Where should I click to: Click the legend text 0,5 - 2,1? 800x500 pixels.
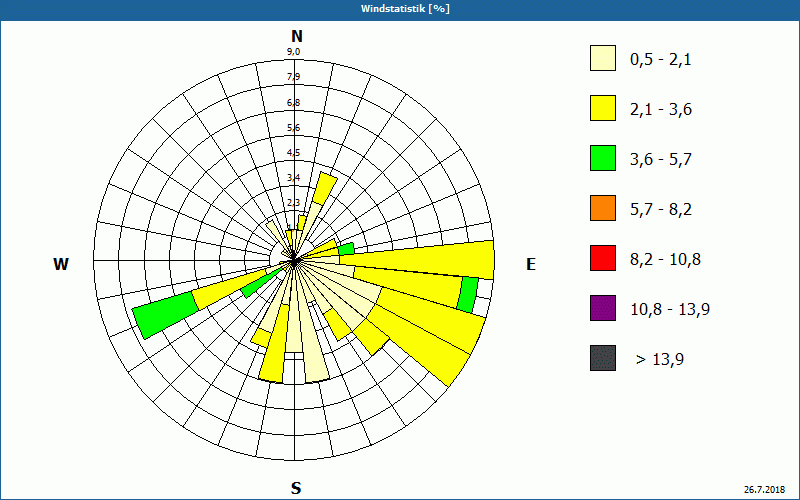661,60
